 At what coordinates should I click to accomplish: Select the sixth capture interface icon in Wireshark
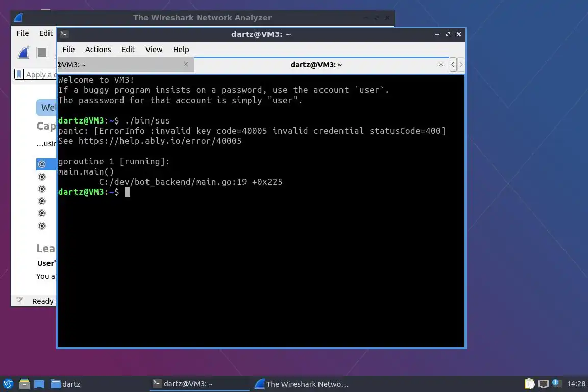pyautogui.click(x=42, y=226)
